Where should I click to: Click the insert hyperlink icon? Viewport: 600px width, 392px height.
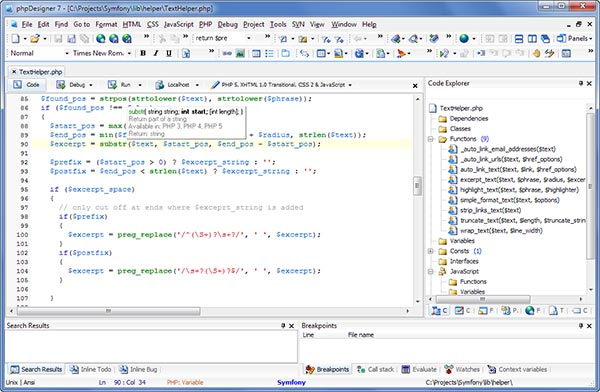pyautogui.click(x=227, y=53)
